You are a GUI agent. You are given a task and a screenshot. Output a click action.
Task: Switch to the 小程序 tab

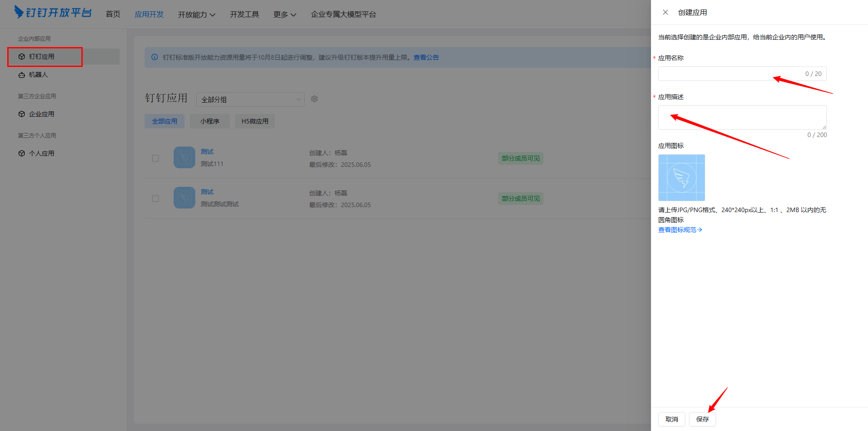point(210,121)
